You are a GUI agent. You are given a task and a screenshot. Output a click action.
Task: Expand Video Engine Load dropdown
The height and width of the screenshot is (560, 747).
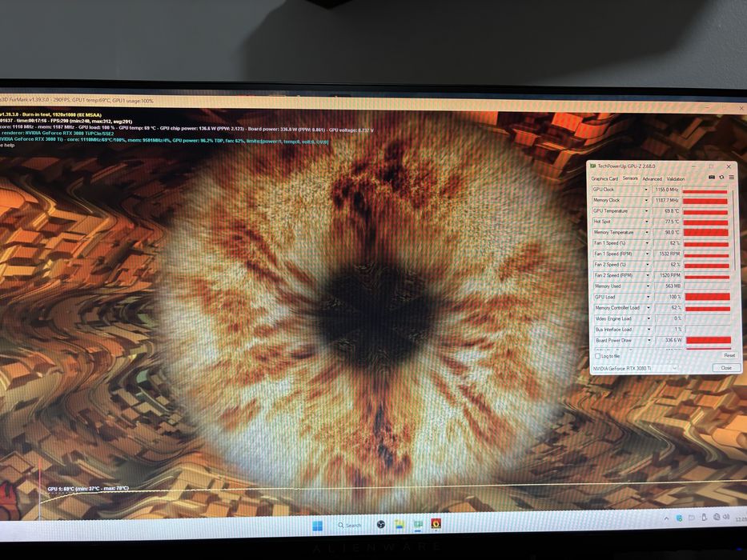coord(649,318)
